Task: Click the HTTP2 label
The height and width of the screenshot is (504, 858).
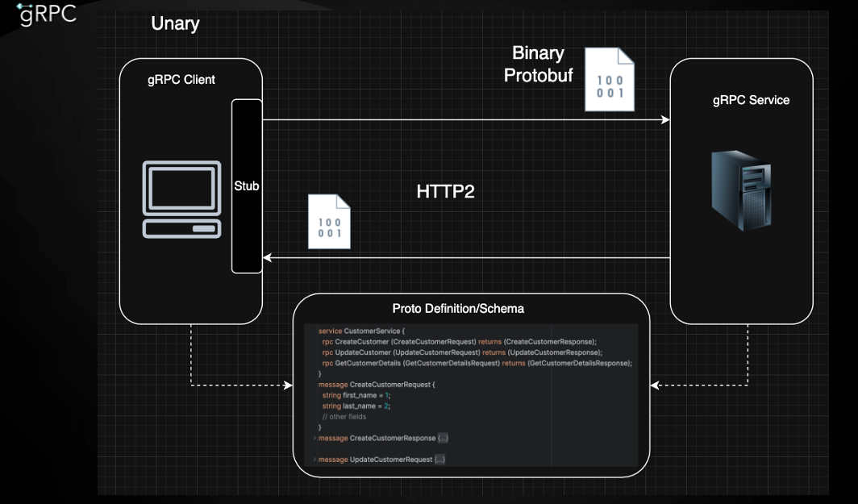Action: coord(445,191)
